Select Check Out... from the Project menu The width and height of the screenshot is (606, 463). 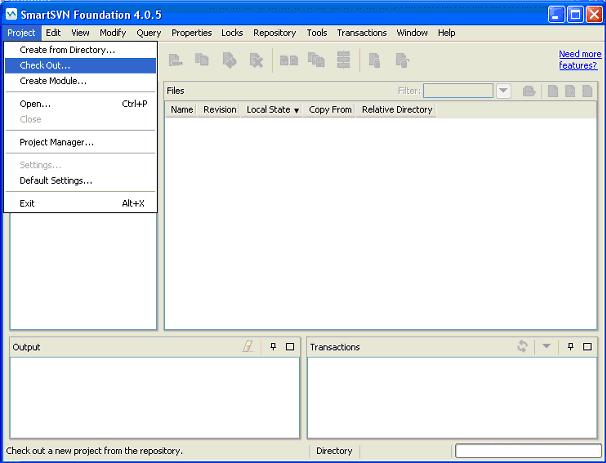[45, 65]
